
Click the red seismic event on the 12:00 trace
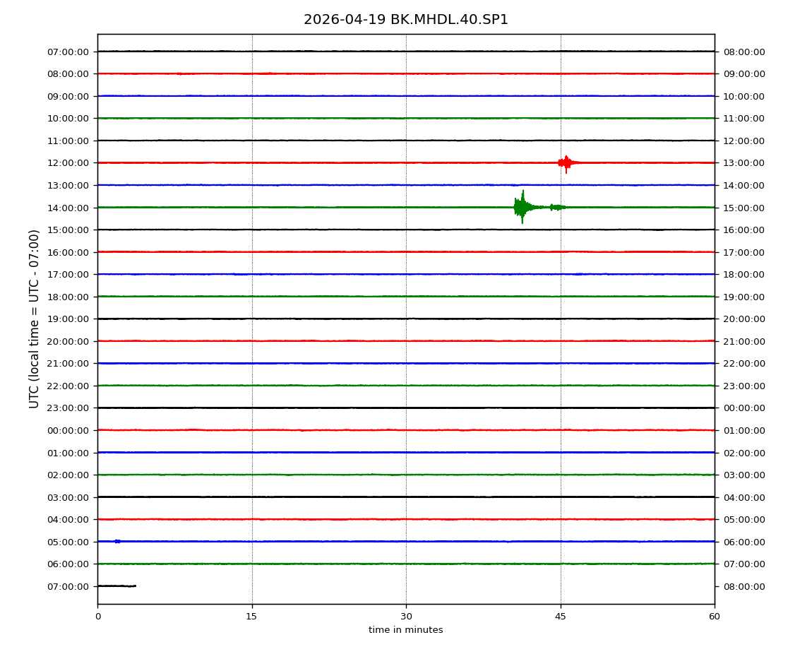click(x=566, y=163)
